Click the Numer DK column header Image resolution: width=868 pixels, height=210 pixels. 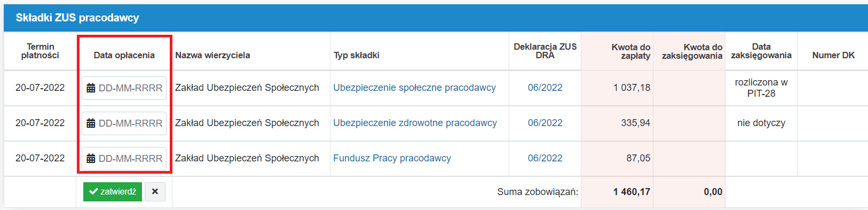[833, 55]
